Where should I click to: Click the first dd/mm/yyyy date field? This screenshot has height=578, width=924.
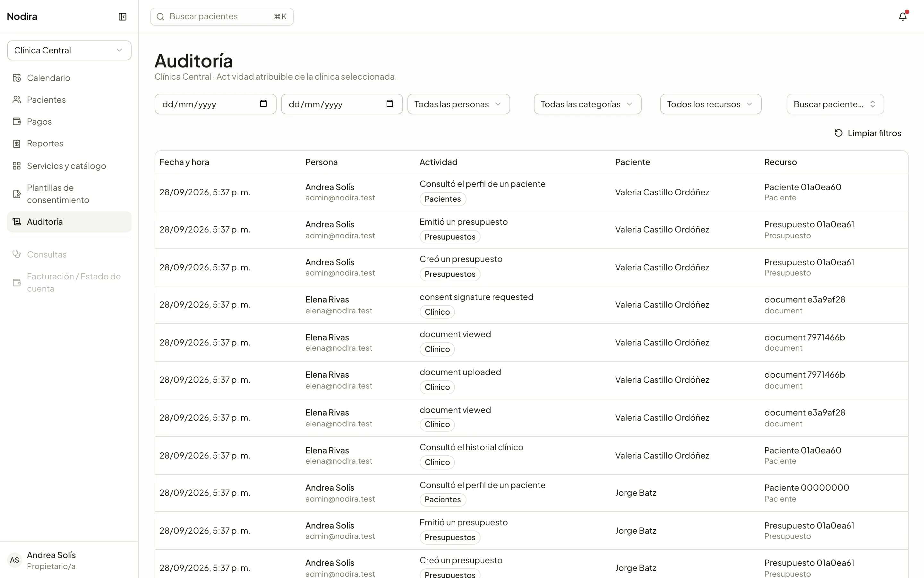pyautogui.click(x=215, y=104)
